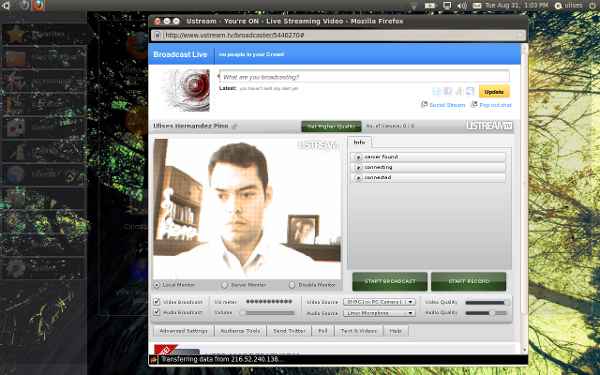This screenshot has height=375, width=600.
Task: Switch to the Info tab
Action: click(x=359, y=142)
